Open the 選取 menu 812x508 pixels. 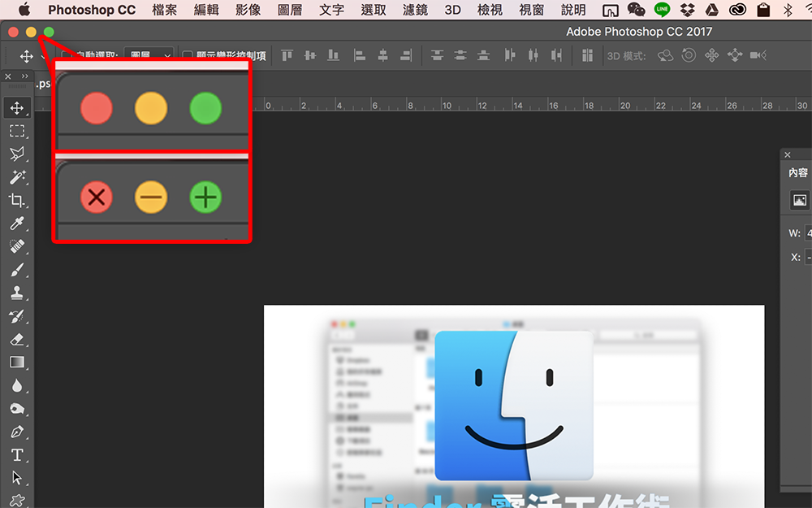pyautogui.click(x=374, y=10)
